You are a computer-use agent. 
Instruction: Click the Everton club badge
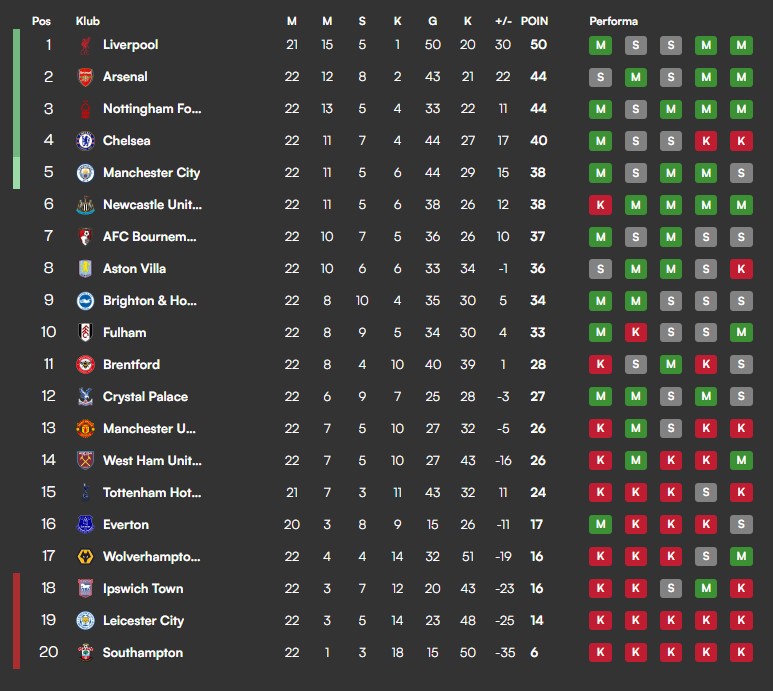(85, 525)
